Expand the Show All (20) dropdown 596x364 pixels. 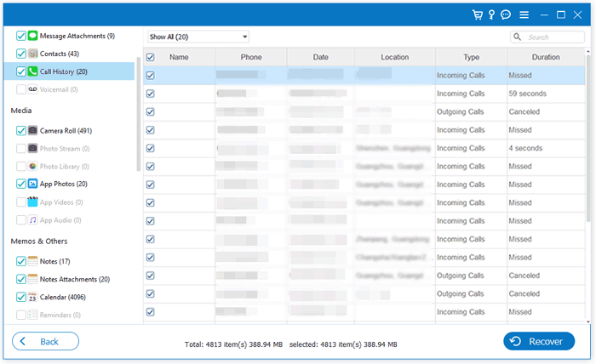[x=198, y=37]
